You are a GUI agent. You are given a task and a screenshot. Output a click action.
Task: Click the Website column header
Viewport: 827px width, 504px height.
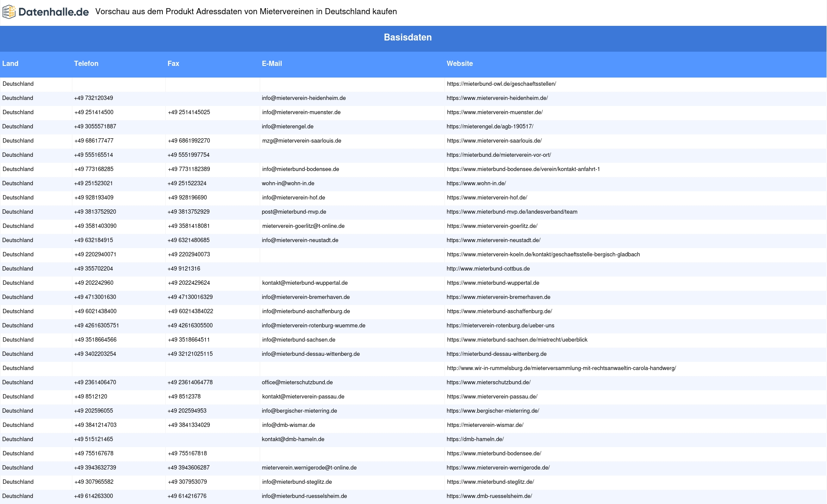[460, 63]
